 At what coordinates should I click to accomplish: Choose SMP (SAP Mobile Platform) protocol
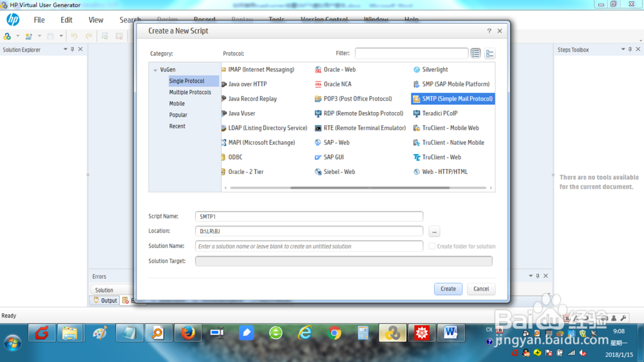(451, 84)
